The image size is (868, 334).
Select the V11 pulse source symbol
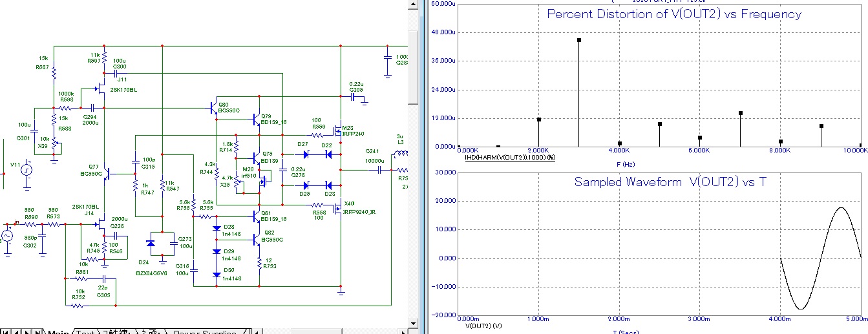point(26,170)
